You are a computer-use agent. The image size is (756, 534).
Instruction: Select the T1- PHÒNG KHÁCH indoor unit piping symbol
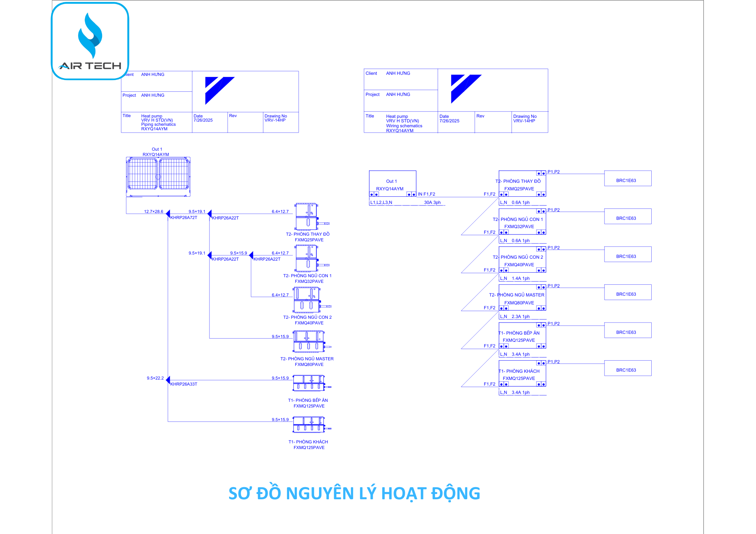pos(309,424)
